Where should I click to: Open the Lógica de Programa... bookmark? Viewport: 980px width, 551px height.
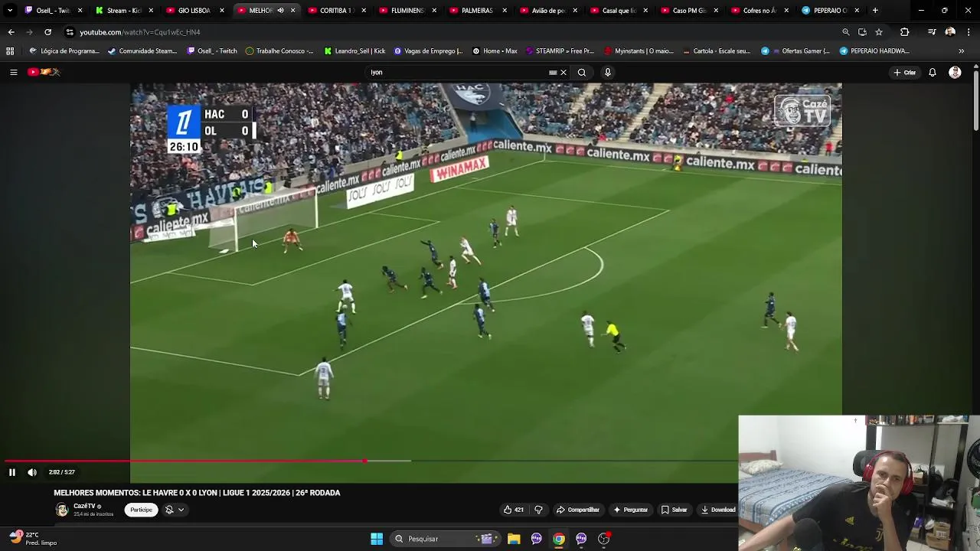64,51
